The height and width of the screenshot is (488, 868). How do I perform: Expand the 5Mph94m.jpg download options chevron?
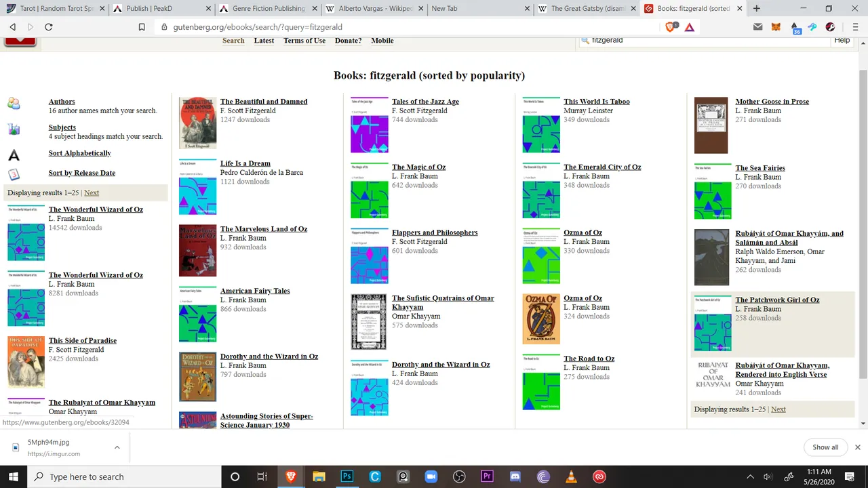tap(117, 447)
